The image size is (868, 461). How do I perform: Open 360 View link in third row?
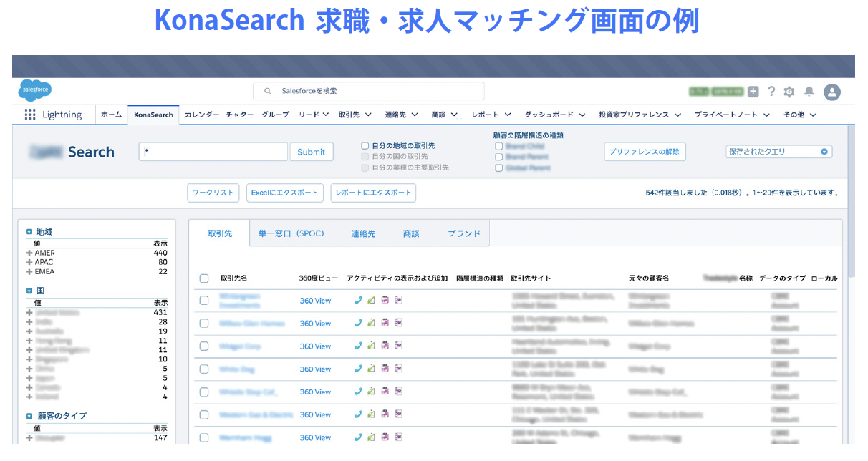(315, 346)
